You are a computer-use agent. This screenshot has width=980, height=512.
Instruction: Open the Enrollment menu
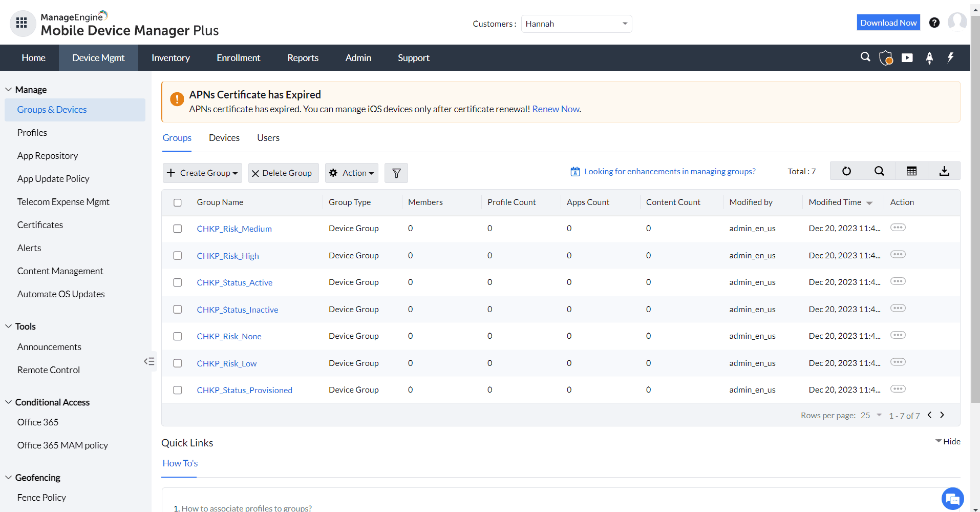(x=238, y=58)
